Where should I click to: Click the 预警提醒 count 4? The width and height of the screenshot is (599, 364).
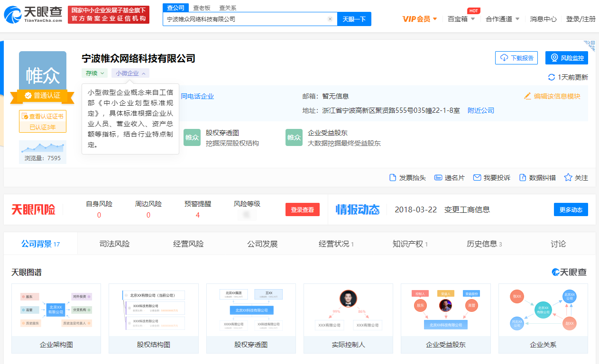pyautogui.click(x=198, y=215)
